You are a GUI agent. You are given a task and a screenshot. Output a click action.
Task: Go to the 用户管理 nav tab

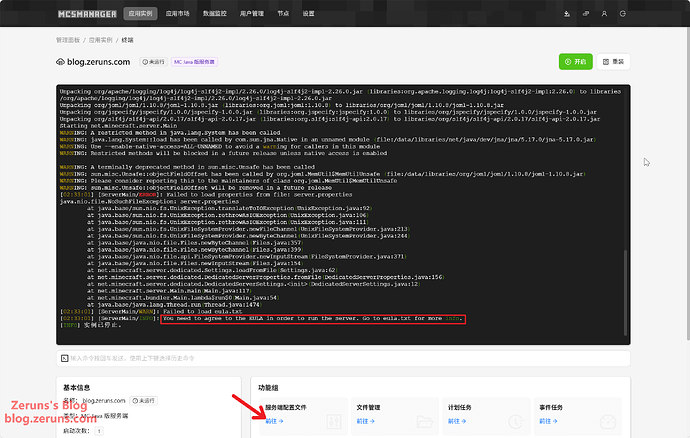point(252,14)
